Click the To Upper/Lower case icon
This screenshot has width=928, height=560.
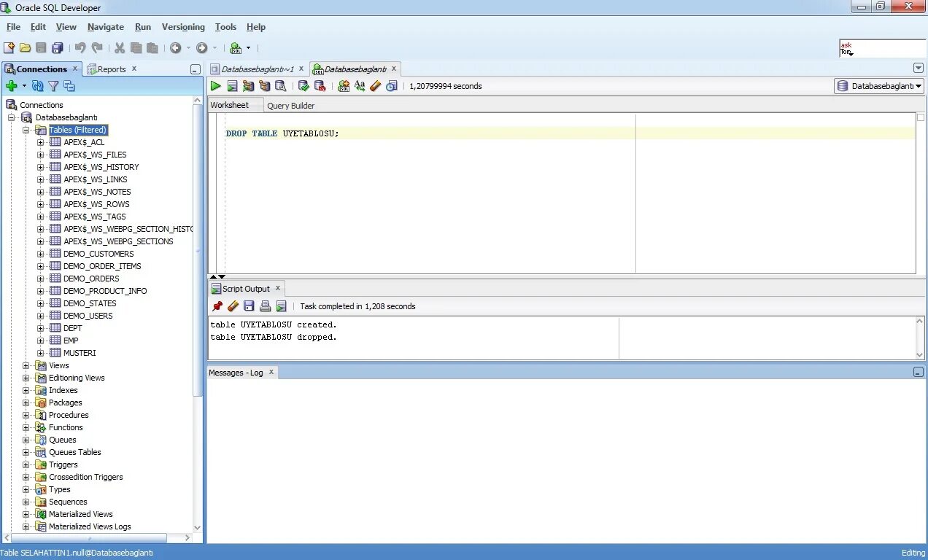tap(360, 86)
